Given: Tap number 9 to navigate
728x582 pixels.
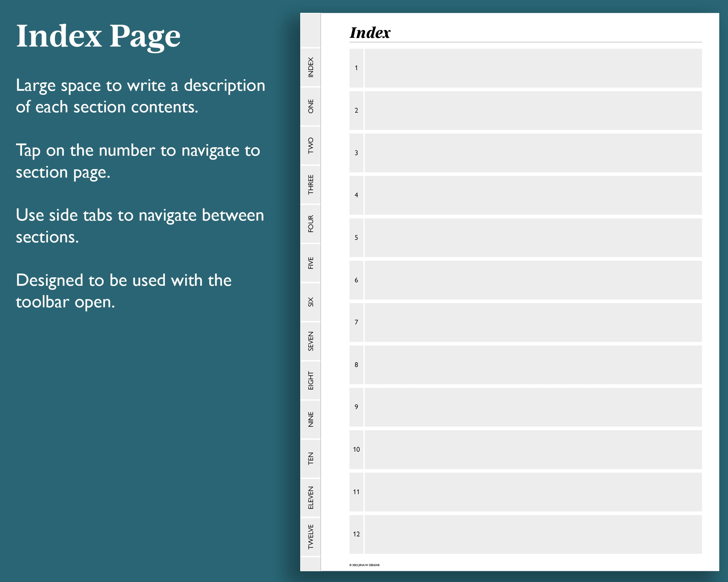Looking at the screenshot, I should click(x=356, y=407).
